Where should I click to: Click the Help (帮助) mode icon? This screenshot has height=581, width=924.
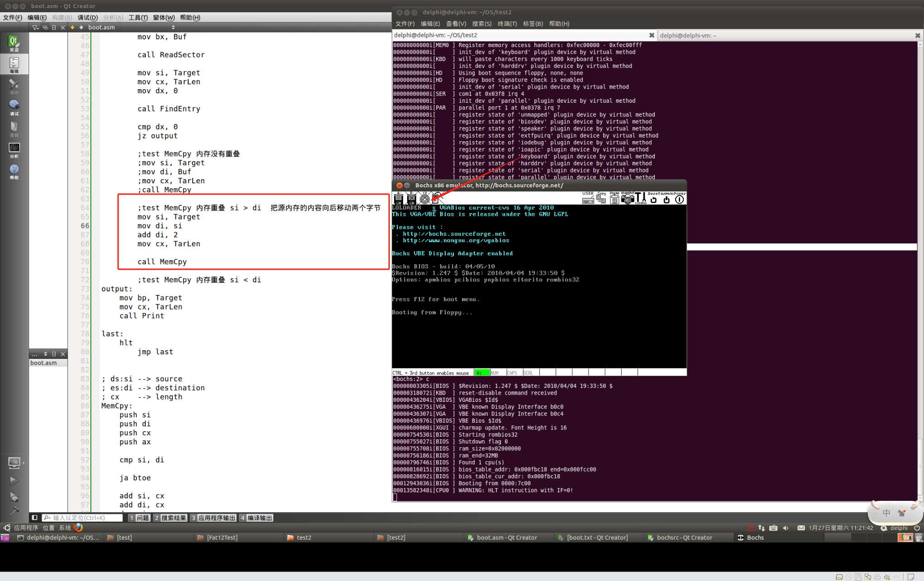(x=14, y=171)
